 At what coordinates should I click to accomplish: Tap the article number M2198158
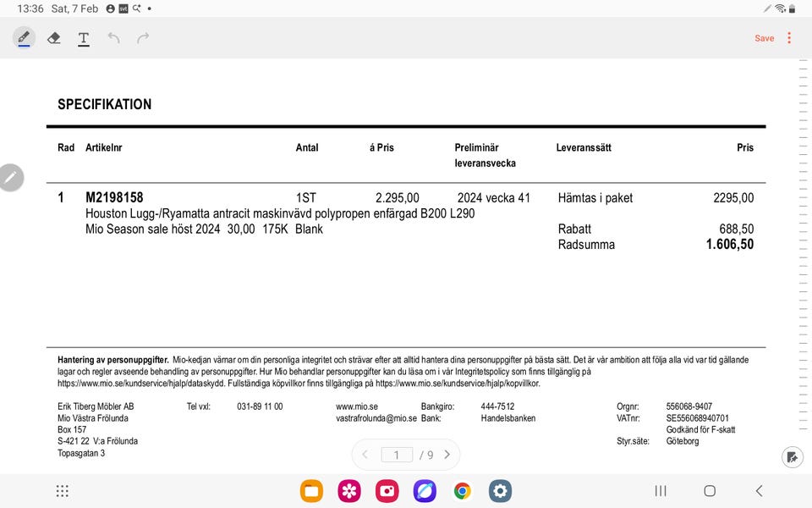pos(114,197)
